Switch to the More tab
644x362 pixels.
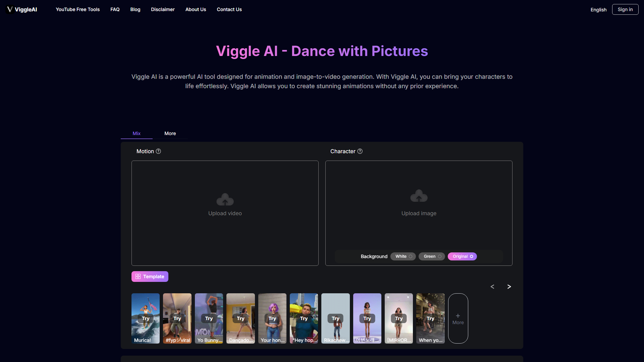coord(170,133)
